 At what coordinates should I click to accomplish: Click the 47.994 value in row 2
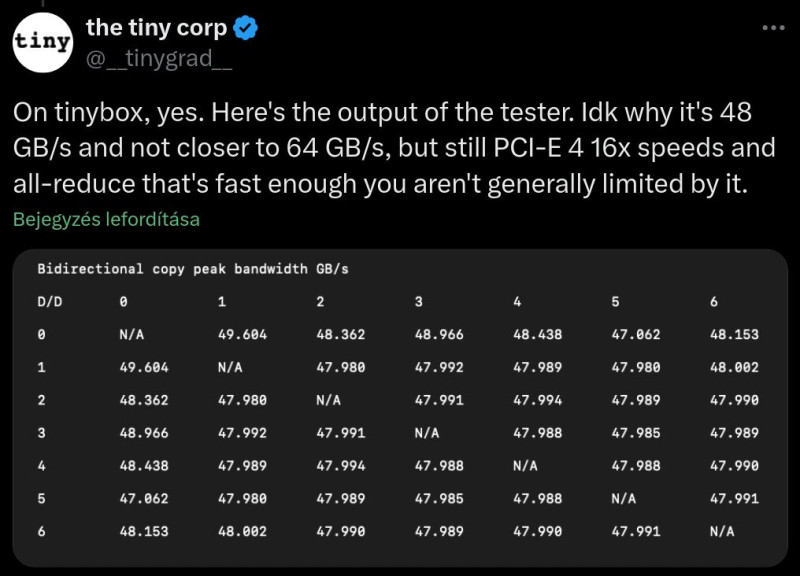[x=537, y=400]
